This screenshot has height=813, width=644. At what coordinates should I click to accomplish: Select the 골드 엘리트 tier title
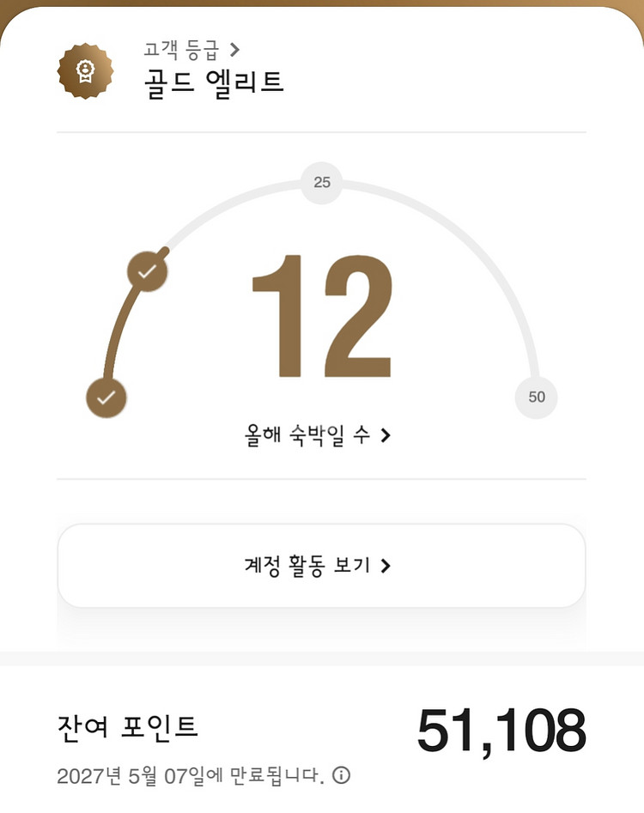[x=214, y=83]
